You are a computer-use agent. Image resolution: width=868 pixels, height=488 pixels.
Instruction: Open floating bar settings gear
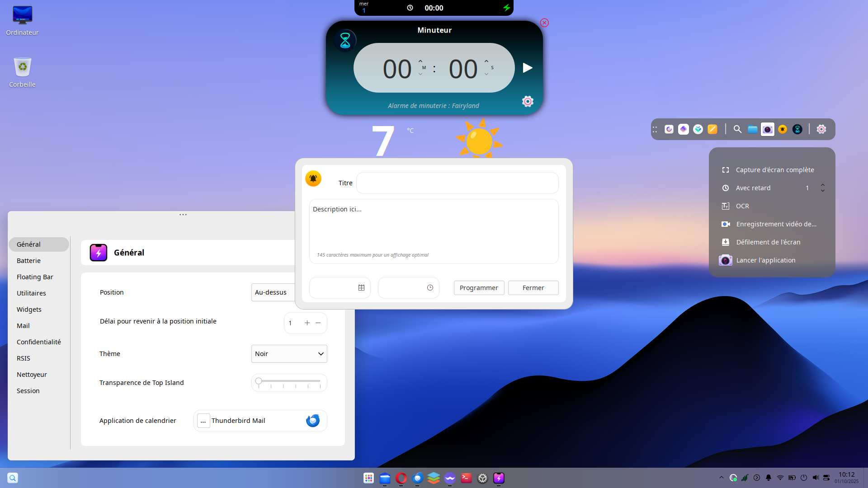coord(821,129)
